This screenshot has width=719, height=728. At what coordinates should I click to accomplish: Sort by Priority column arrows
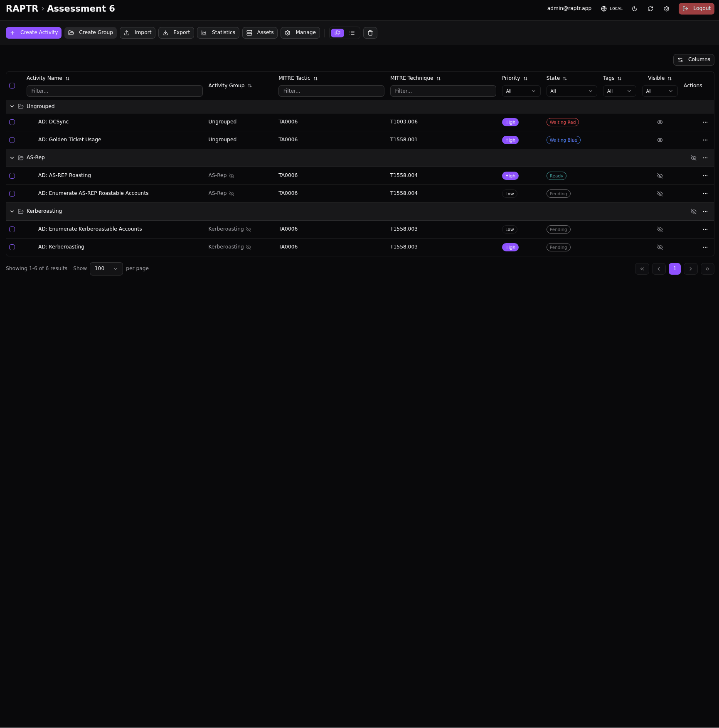525,79
